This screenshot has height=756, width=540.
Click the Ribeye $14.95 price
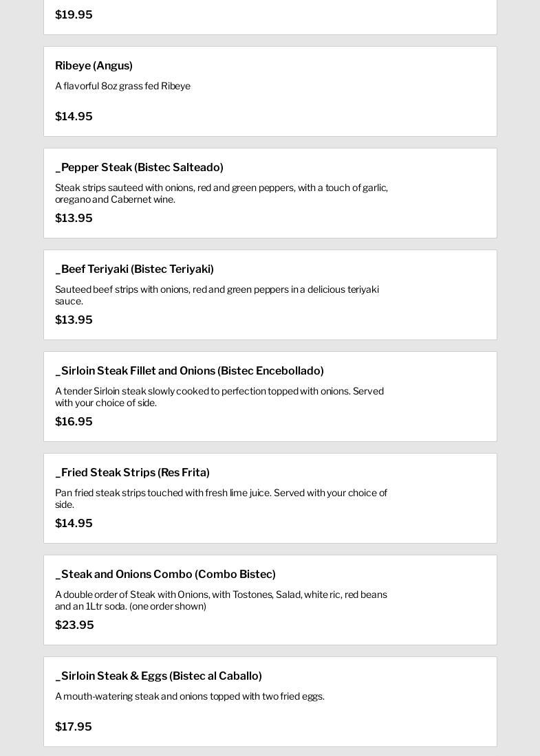74,117
